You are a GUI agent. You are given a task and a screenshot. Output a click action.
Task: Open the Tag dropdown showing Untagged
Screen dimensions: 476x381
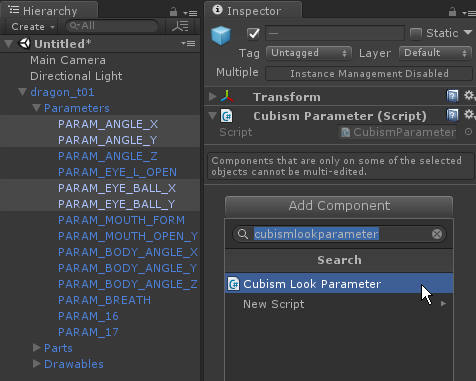coord(309,53)
